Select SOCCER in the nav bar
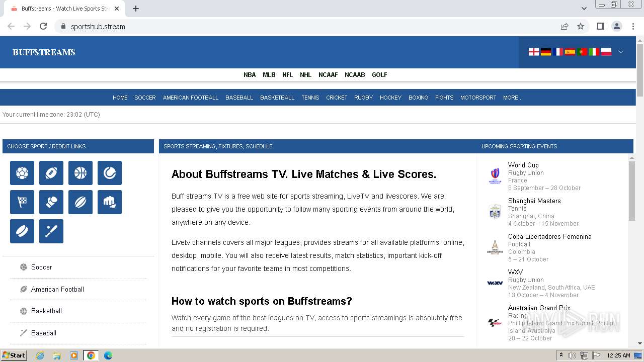This screenshot has width=644, height=362. (x=145, y=98)
